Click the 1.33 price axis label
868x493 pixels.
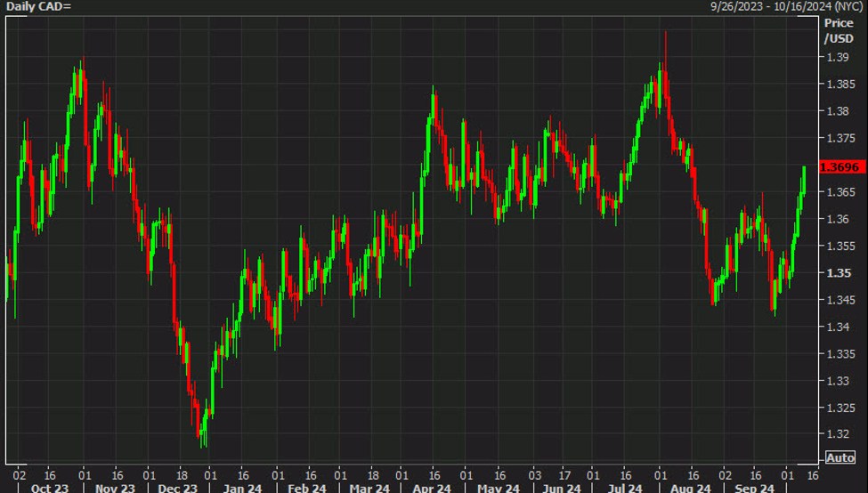(x=838, y=381)
